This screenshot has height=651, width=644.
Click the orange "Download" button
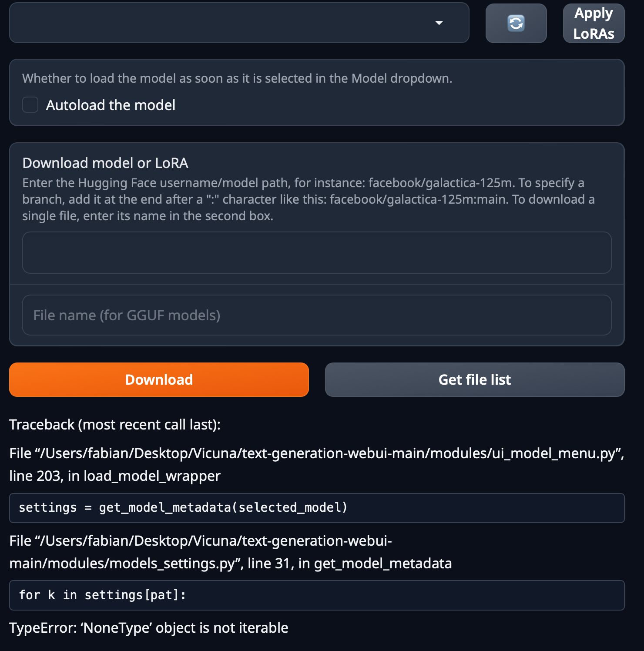point(159,379)
